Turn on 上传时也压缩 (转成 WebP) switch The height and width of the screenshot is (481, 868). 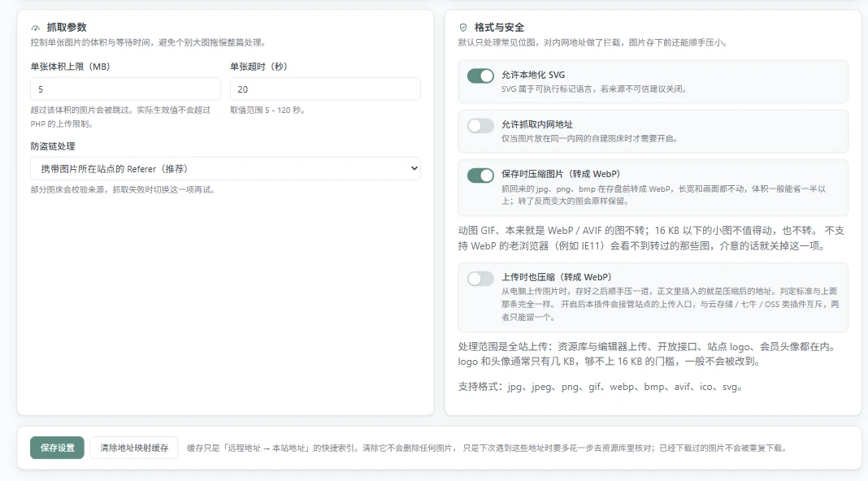[x=480, y=279]
